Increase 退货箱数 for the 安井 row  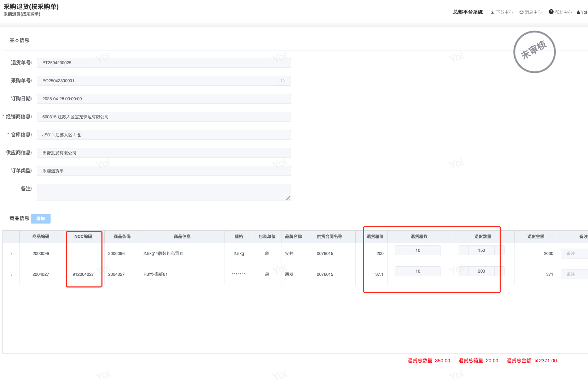pyautogui.click(x=436, y=250)
